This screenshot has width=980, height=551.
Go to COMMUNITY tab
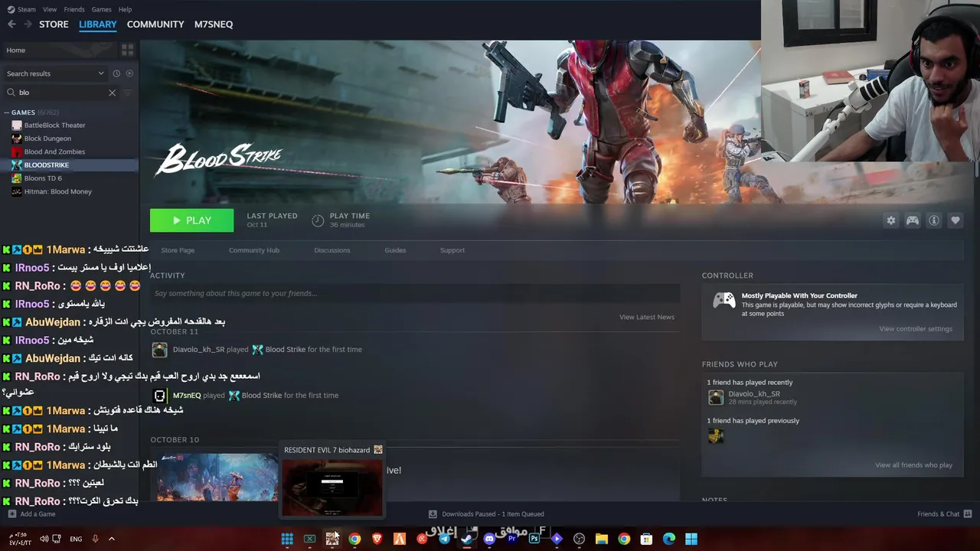pos(155,24)
